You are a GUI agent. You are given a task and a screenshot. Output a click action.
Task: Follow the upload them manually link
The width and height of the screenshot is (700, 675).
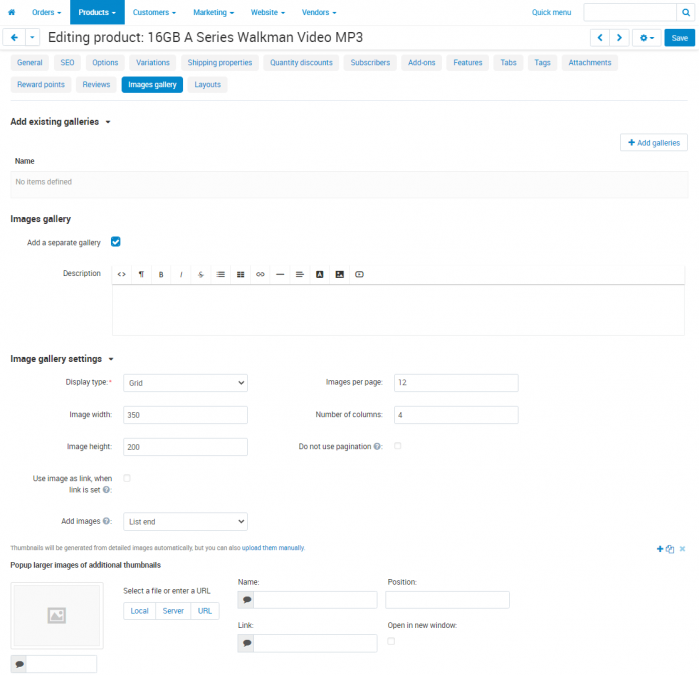[273, 548]
